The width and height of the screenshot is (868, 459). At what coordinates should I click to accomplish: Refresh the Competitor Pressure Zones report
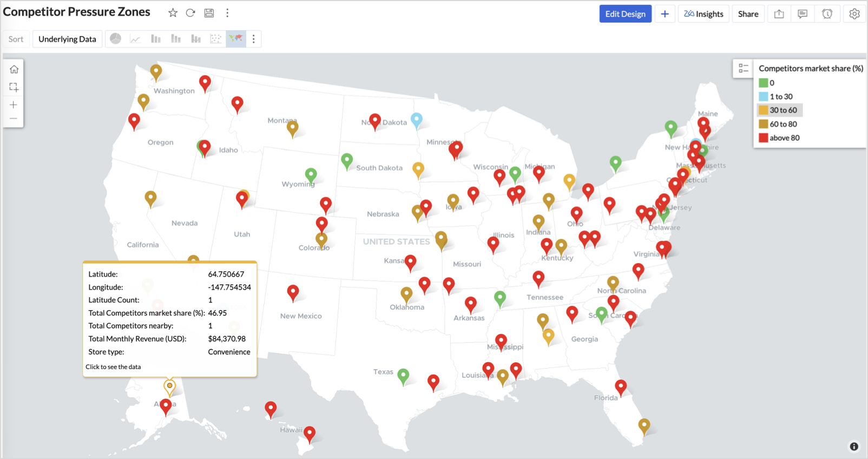[190, 13]
